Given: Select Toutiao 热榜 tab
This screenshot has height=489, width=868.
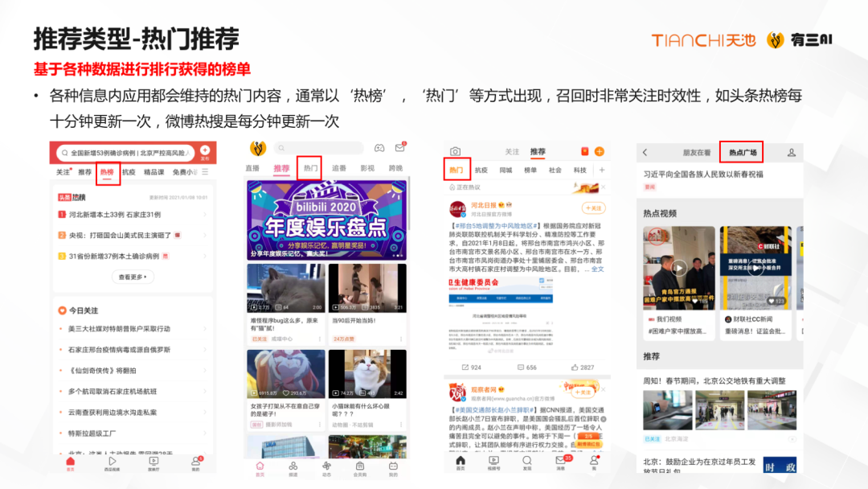Looking at the screenshot, I should click(107, 172).
